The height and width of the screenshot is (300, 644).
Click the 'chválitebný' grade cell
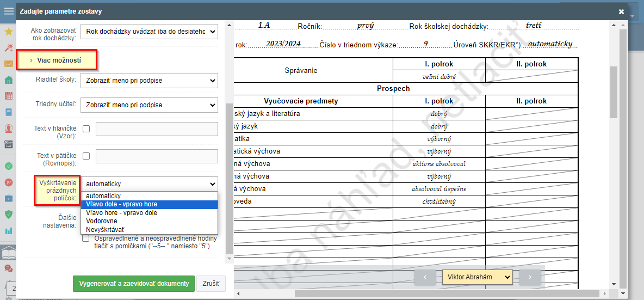439,202
